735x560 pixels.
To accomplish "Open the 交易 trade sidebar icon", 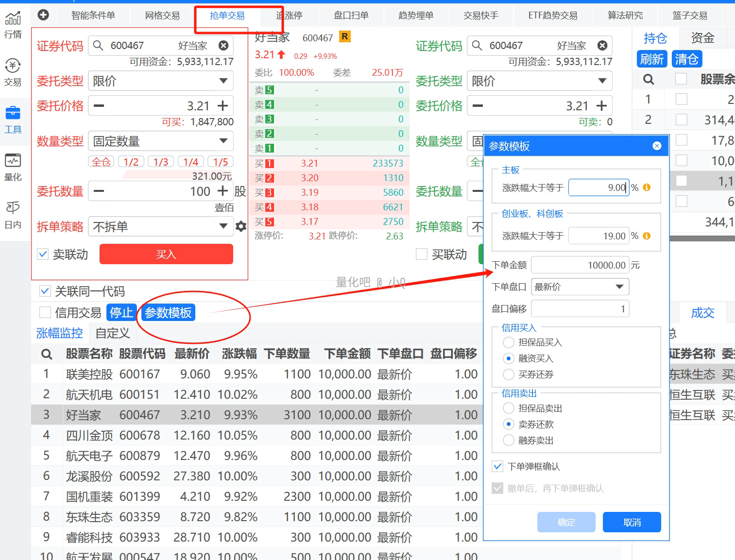I will point(13,72).
